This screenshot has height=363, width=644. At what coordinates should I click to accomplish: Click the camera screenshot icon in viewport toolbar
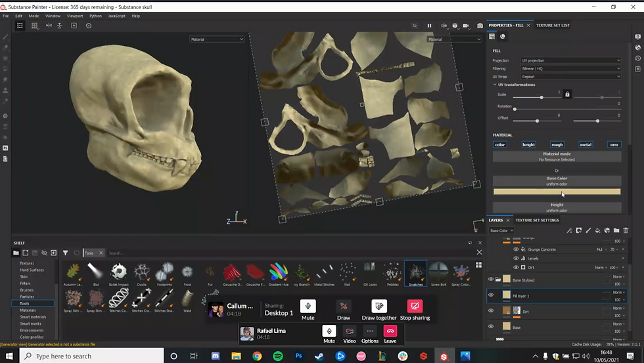(480, 26)
